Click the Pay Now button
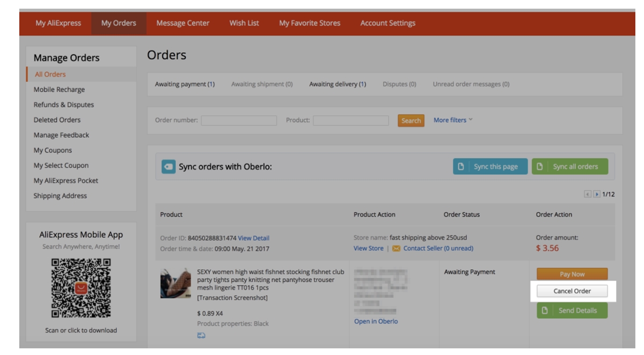644x355 pixels. 572,274
